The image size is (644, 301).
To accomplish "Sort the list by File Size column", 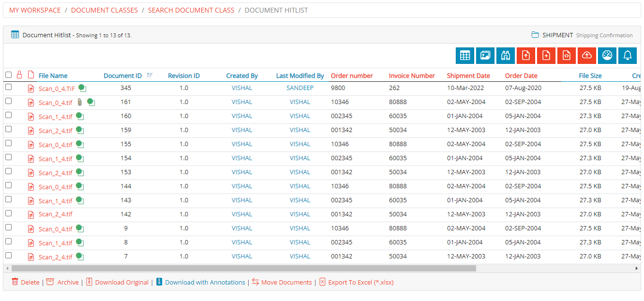I will (590, 76).
